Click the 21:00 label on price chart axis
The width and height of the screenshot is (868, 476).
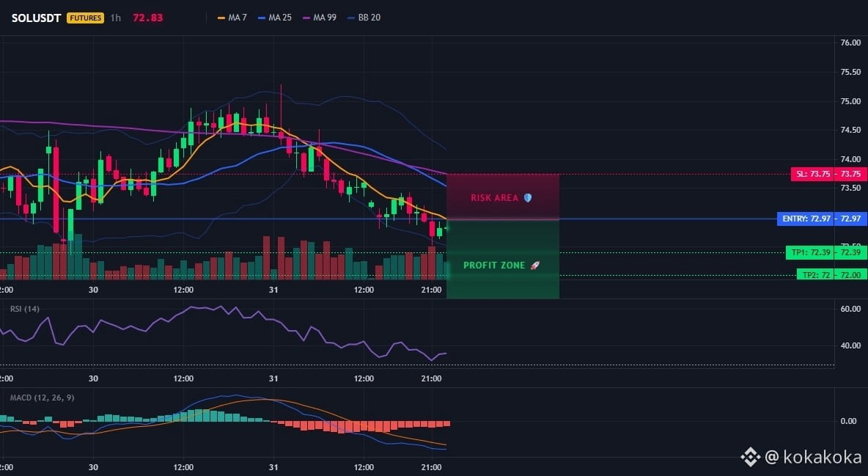431,290
